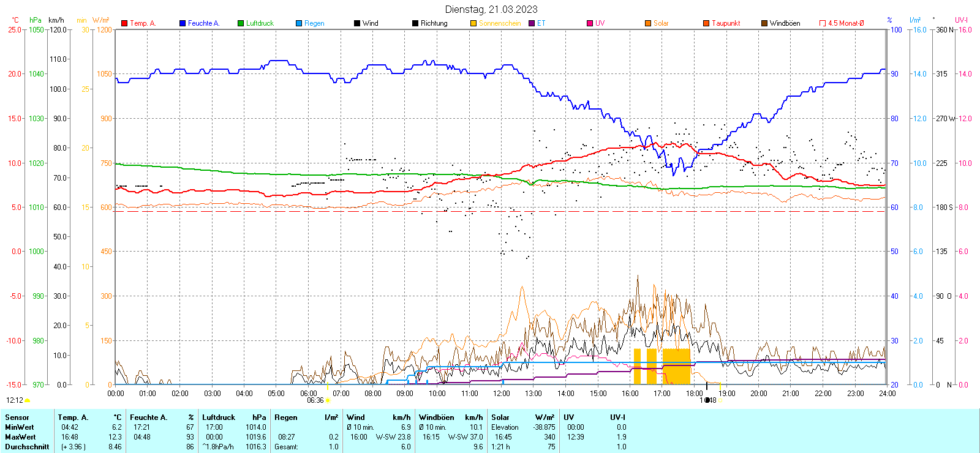
Task: Select the Windböen column header in table
Action: pyautogui.click(x=436, y=417)
